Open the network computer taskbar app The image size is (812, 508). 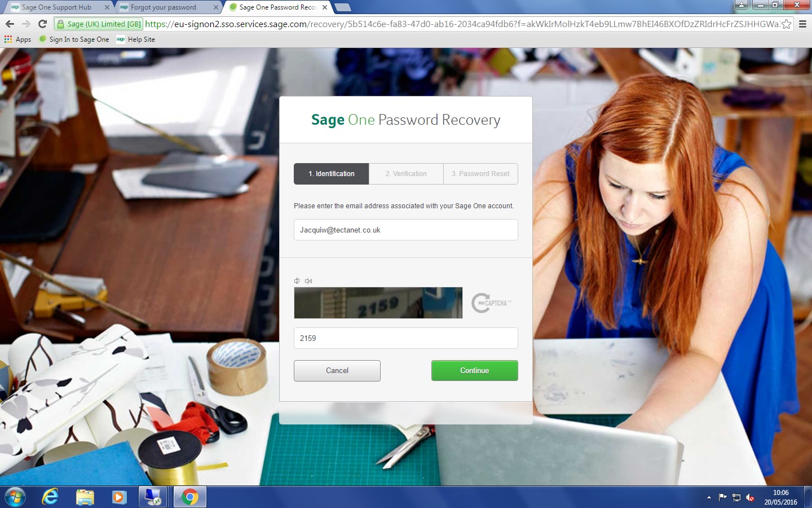[153, 497]
